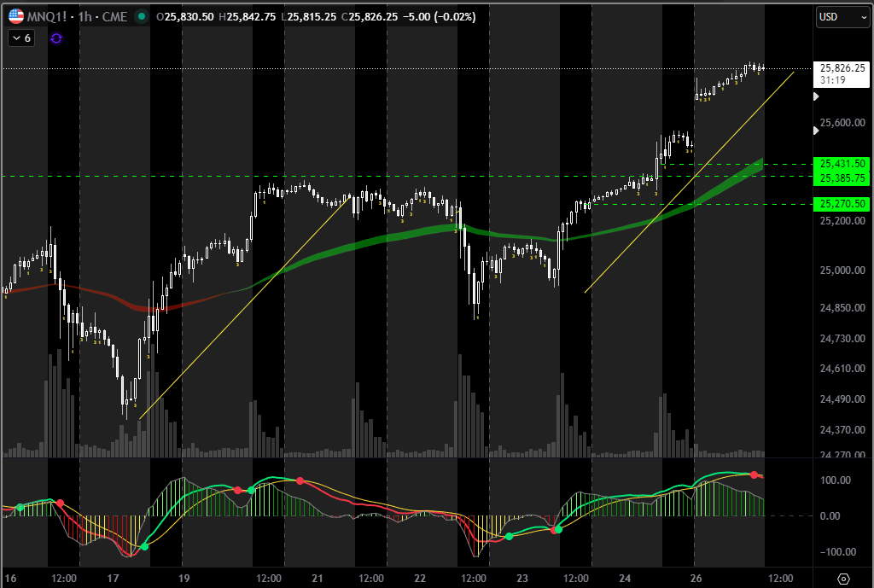Click the oscillator −100.00 scale label
This screenshot has width=874, height=588.
point(837,552)
